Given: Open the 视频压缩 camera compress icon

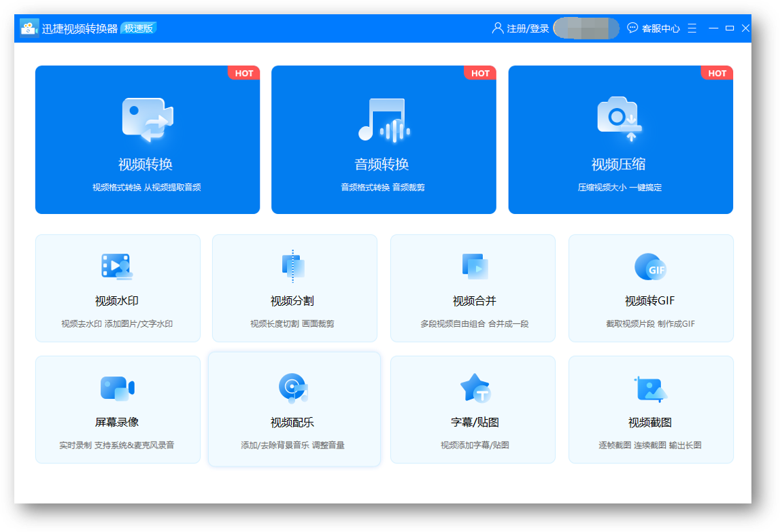Looking at the screenshot, I should coord(620,119).
